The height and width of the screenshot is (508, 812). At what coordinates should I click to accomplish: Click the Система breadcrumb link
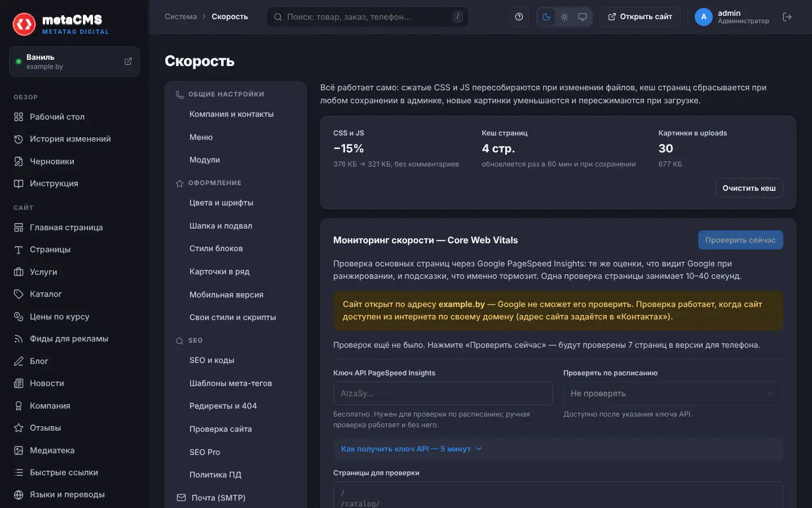[181, 17]
